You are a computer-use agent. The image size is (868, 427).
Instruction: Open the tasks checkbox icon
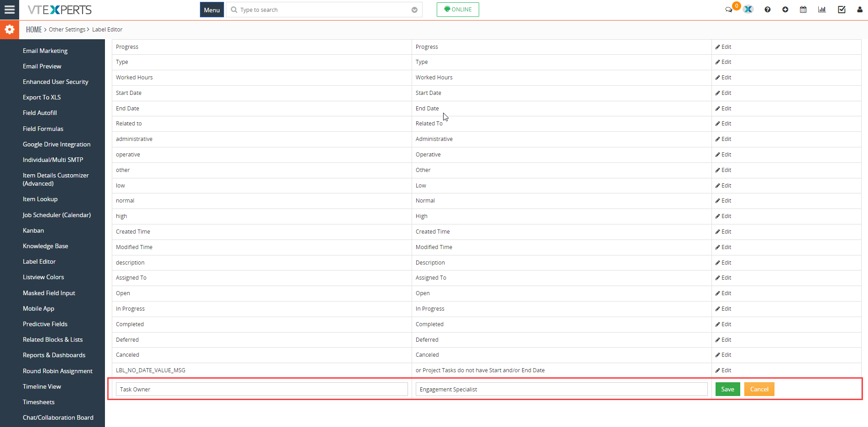click(842, 10)
